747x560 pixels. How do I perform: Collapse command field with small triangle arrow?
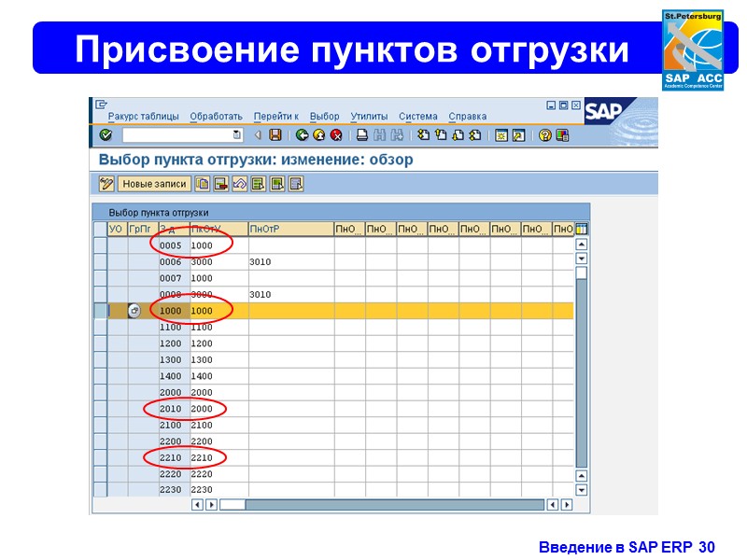pyautogui.click(x=258, y=135)
